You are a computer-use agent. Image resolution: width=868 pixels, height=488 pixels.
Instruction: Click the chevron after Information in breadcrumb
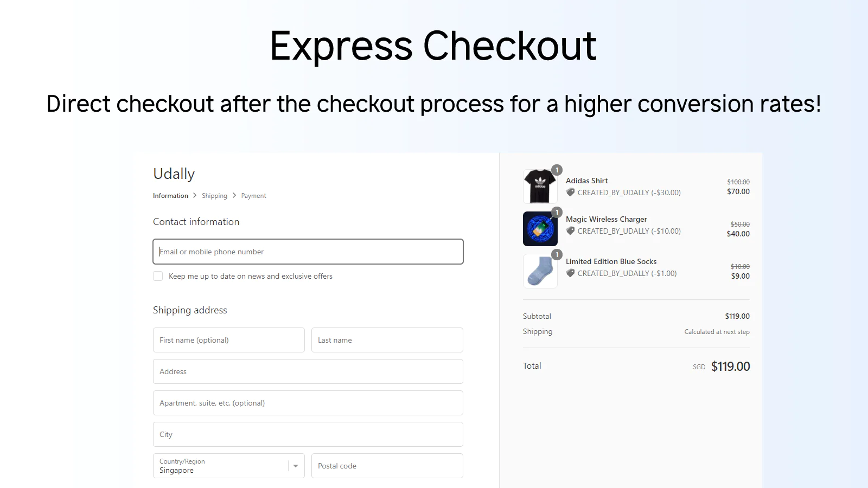pos(195,196)
